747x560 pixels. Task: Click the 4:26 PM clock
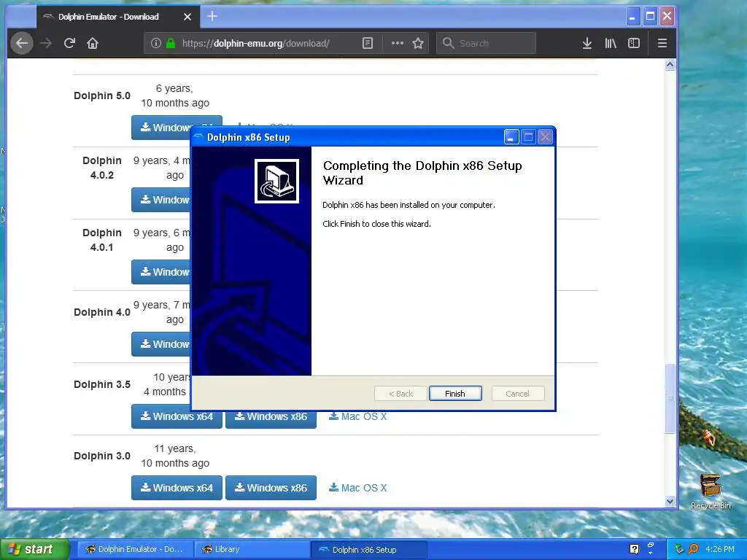pyautogui.click(x=720, y=549)
